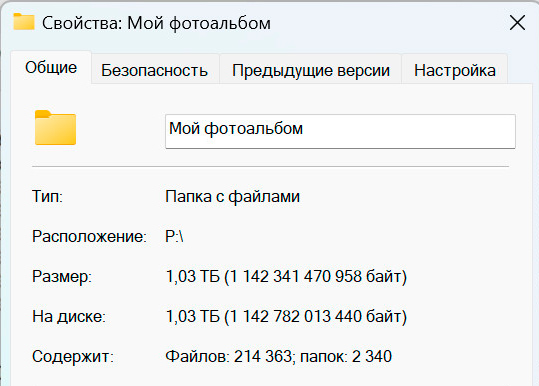Open the Безопасность tab

(154, 70)
